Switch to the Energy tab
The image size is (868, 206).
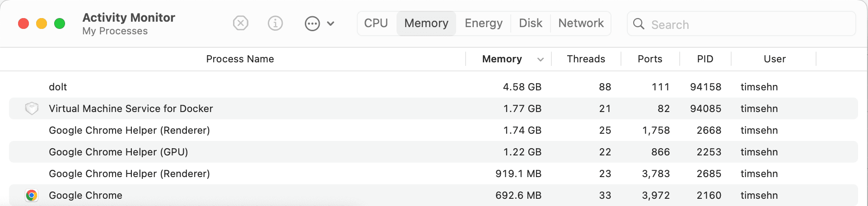[484, 23]
